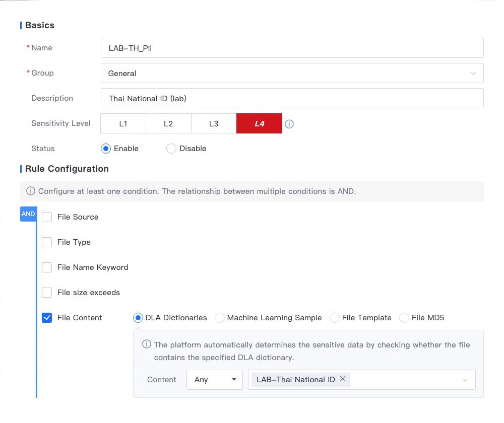Click the Rule Configuration heading
The width and height of the screenshot is (504, 423).
coord(67,169)
